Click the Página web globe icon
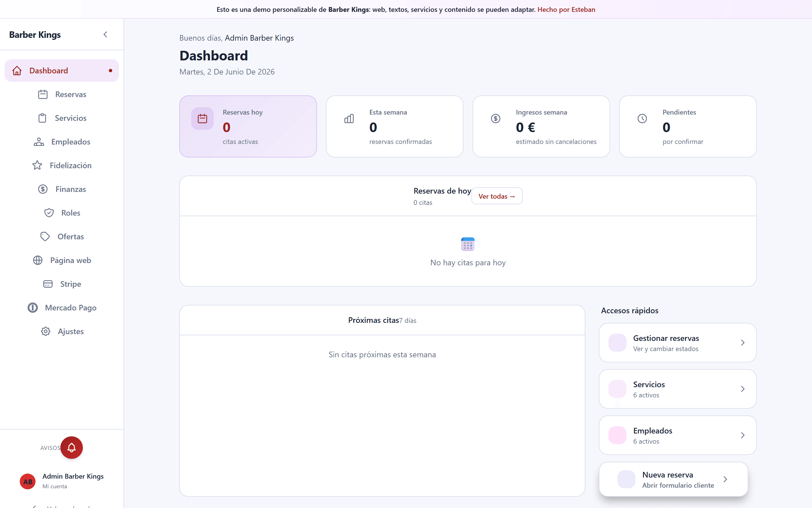 point(37,260)
